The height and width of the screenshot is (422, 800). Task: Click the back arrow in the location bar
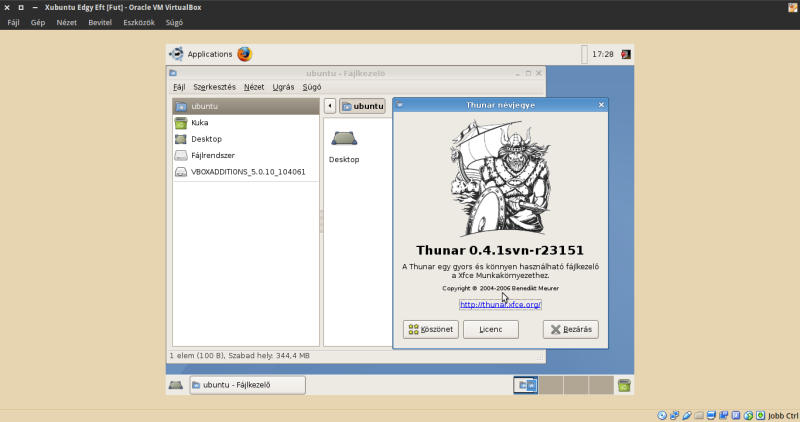tap(329, 105)
